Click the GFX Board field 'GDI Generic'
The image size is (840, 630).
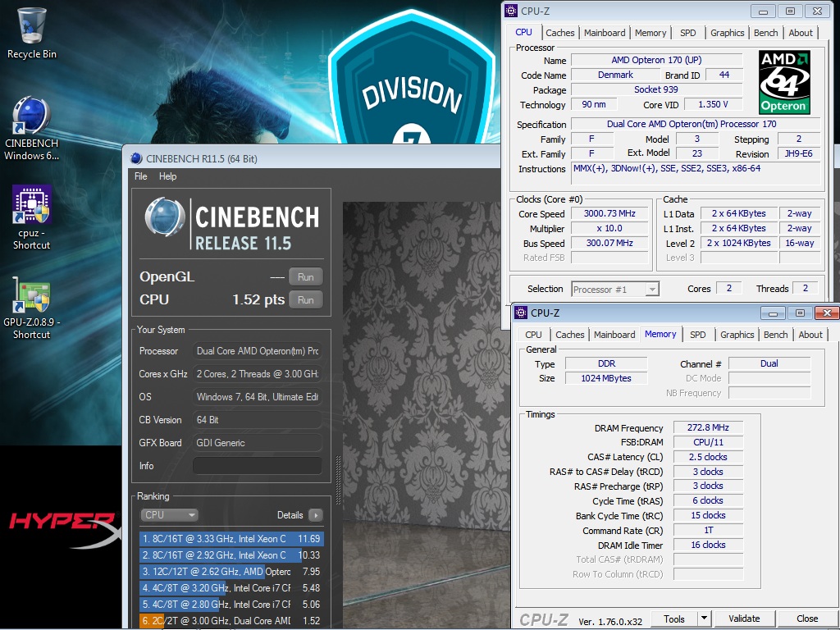click(258, 442)
